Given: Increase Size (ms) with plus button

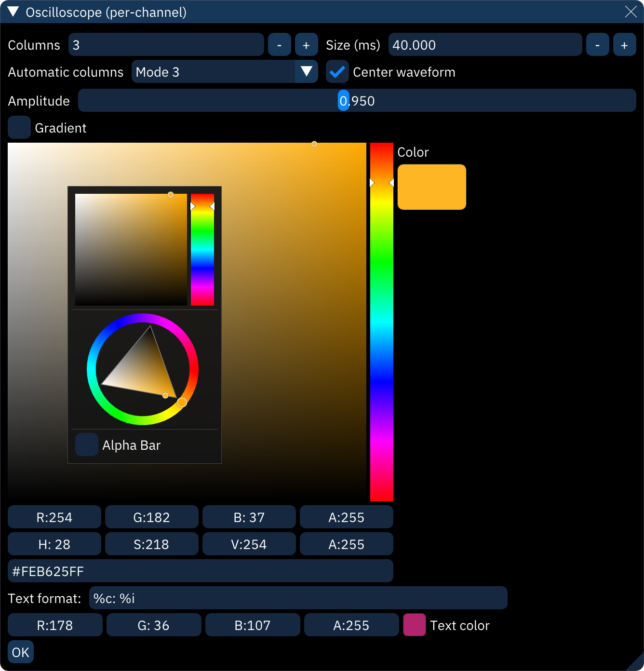Looking at the screenshot, I should tap(624, 45).
